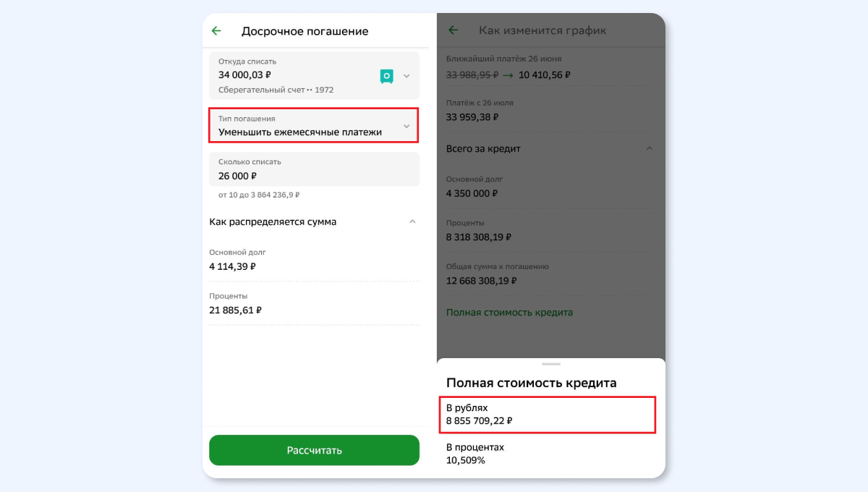Edit the Сколько списать amount field
This screenshot has width=868, height=492.
[x=314, y=169]
